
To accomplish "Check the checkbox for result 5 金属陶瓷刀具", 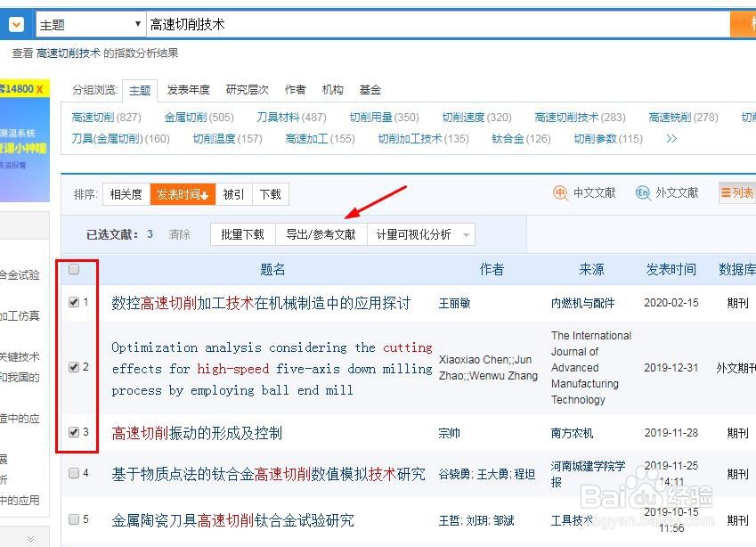I will tap(73, 520).
